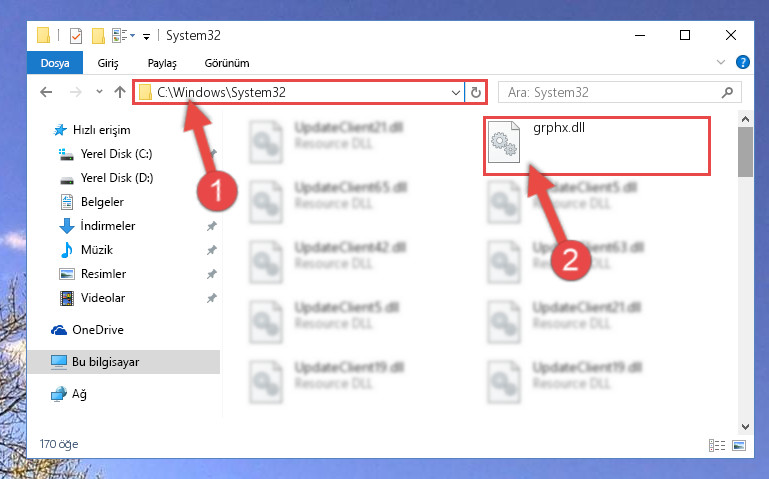Open recent locations dropdown arrow
769x479 pixels.
click(99, 92)
